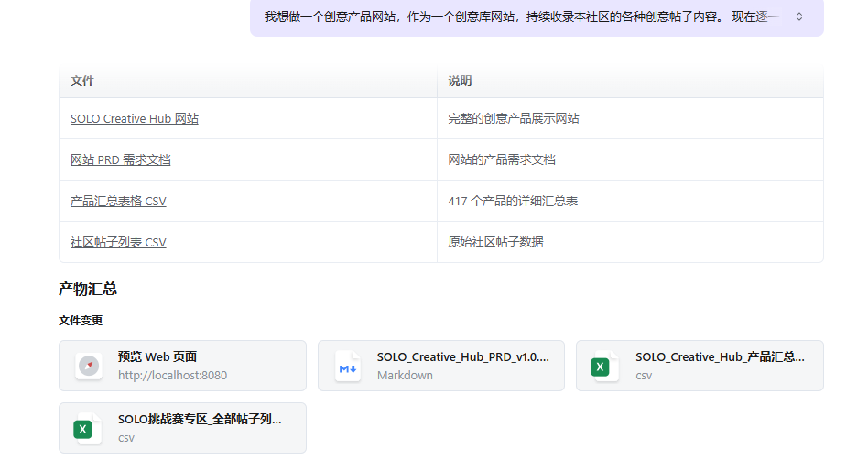Screen dimensions: 868x460
Task: Click the compass icon on the preview card
Action: tap(89, 367)
